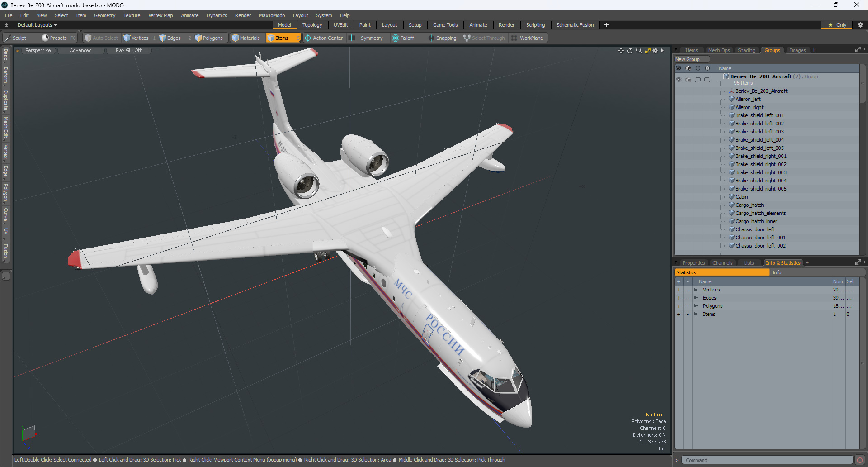This screenshot has height=467, width=868.
Task: Click the yellow maximize viewport icon
Action: 647,51
